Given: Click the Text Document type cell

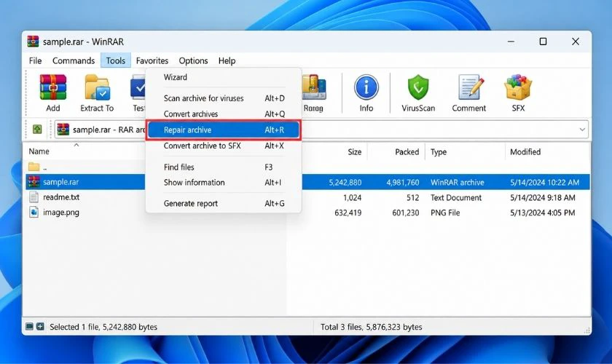Looking at the screenshot, I should click(456, 197).
